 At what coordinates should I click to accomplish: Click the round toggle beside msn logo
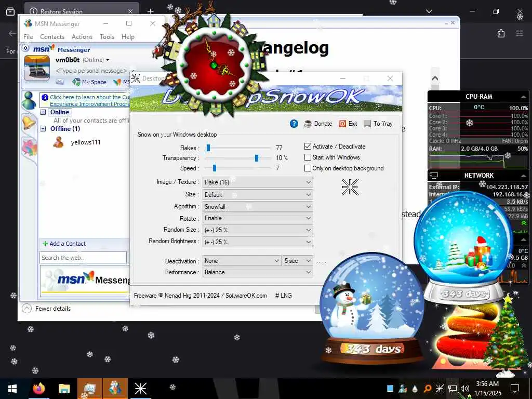pyautogui.click(x=26, y=48)
